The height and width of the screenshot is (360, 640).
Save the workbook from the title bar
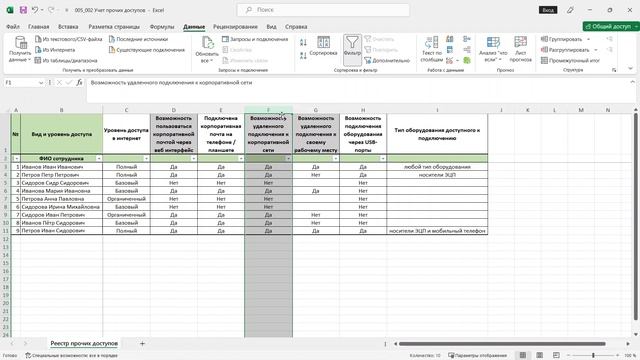(23, 10)
